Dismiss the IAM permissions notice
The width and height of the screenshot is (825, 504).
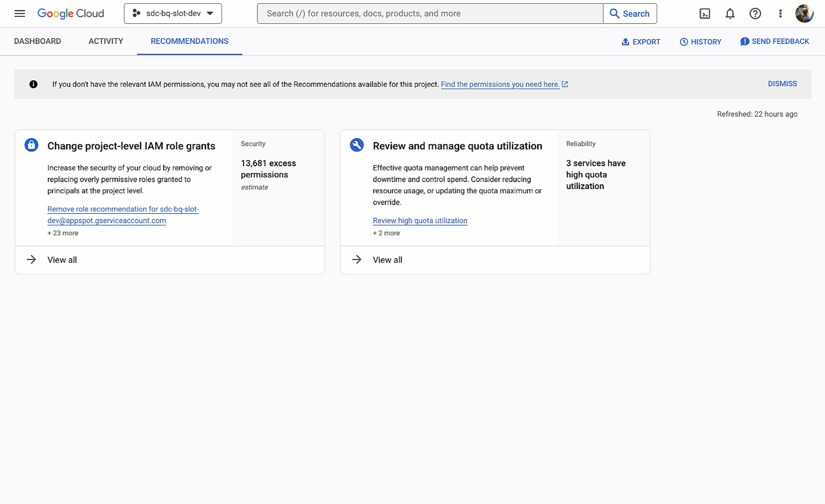pyautogui.click(x=782, y=84)
